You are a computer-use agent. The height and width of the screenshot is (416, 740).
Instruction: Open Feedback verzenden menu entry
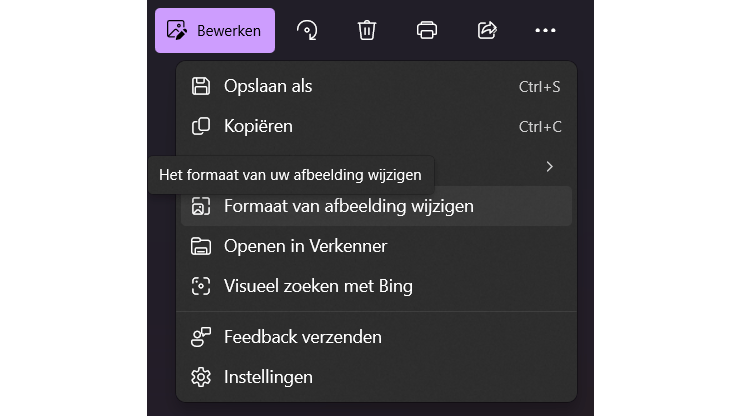click(302, 337)
